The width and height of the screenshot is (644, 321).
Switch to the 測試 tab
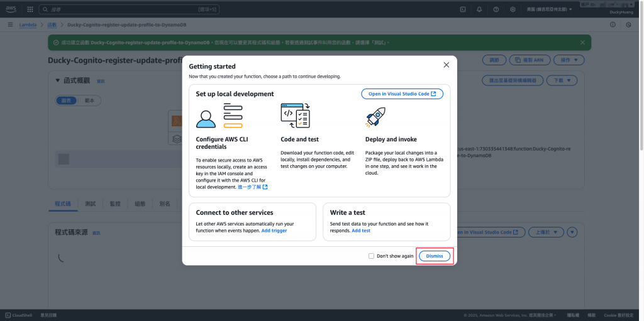click(x=91, y=204)
